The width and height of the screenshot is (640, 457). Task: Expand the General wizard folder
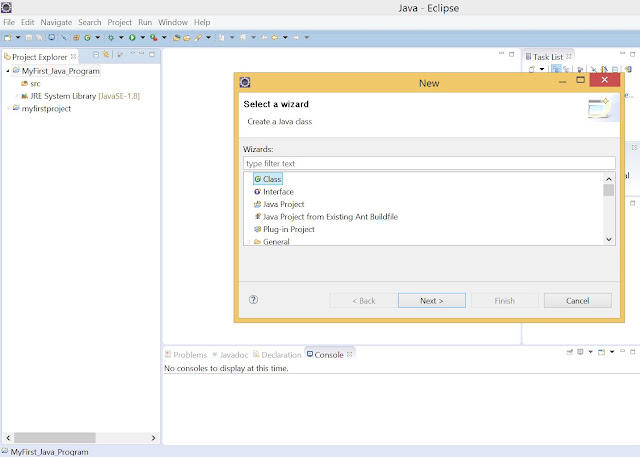click(249, 242)
